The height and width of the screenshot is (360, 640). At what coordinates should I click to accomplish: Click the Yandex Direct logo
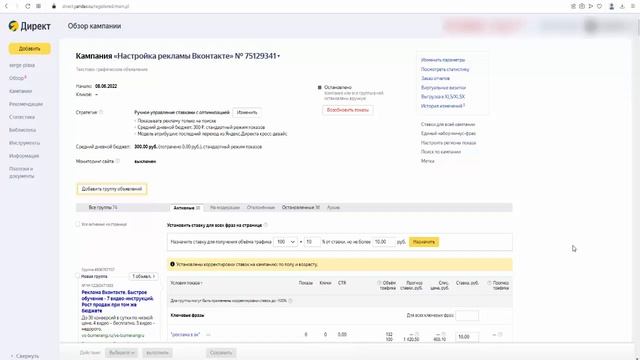29,26
